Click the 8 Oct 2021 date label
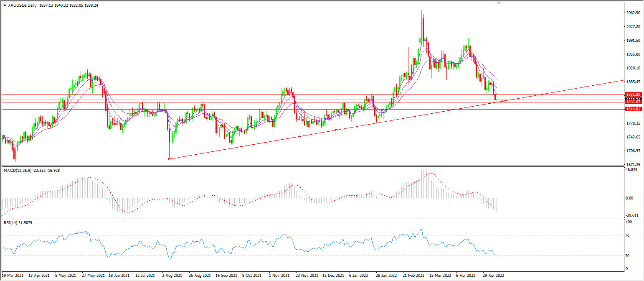The width and height of the screenshot is (644, 281). [x=252, y=276]
